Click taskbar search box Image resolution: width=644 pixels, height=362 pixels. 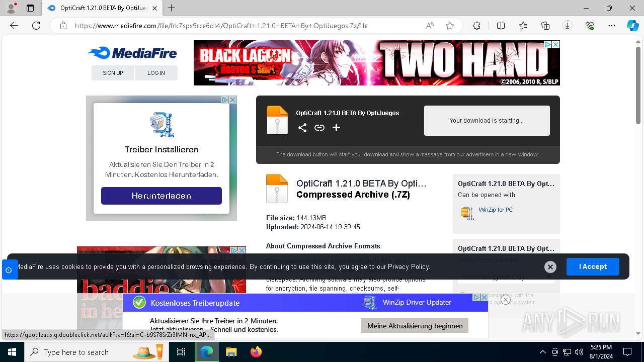point(96,352)
